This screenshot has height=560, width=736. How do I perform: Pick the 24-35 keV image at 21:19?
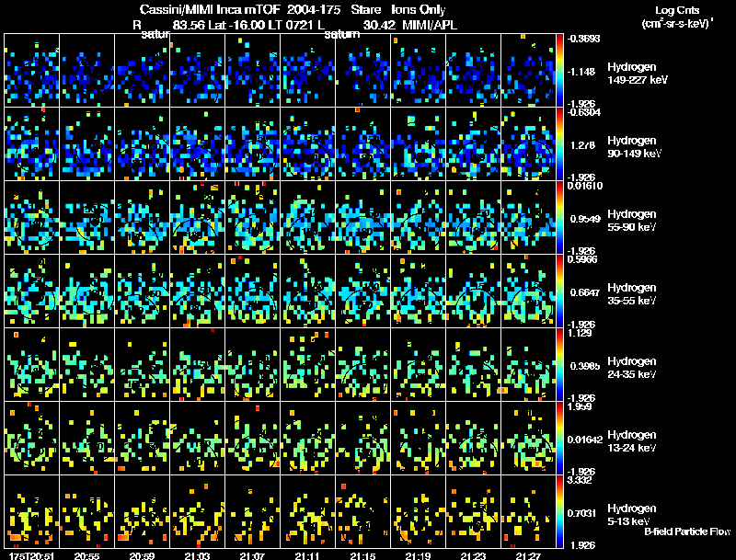pos(418,364)
